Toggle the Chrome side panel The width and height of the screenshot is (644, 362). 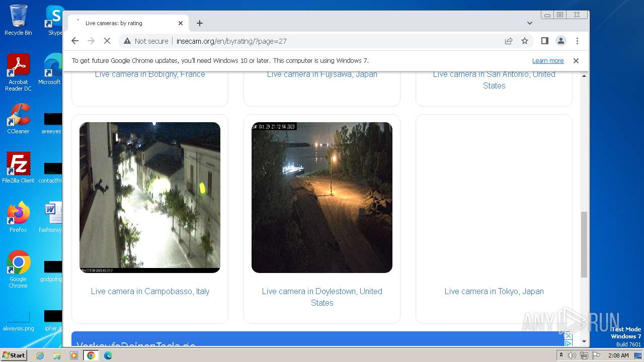544,41
